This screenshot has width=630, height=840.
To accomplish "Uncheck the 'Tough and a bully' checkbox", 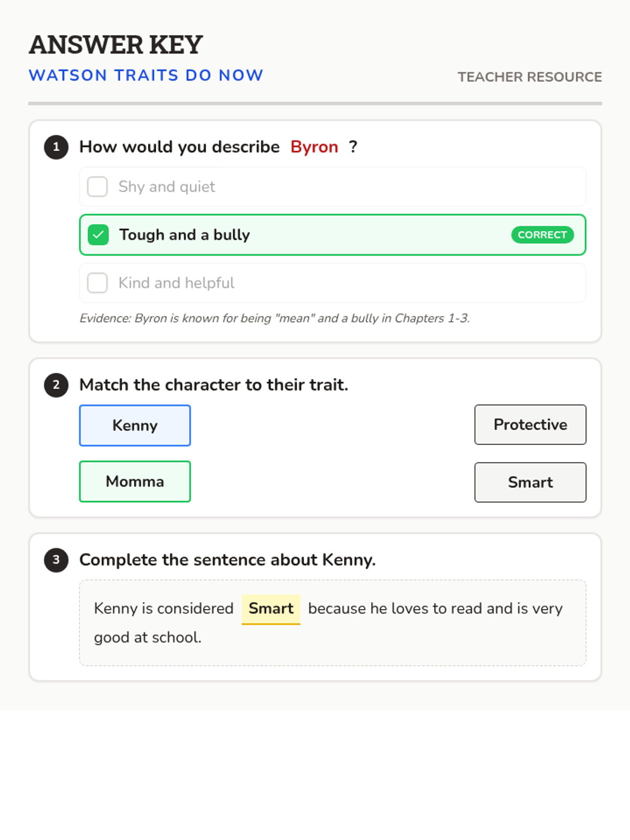I will point(98,235).
